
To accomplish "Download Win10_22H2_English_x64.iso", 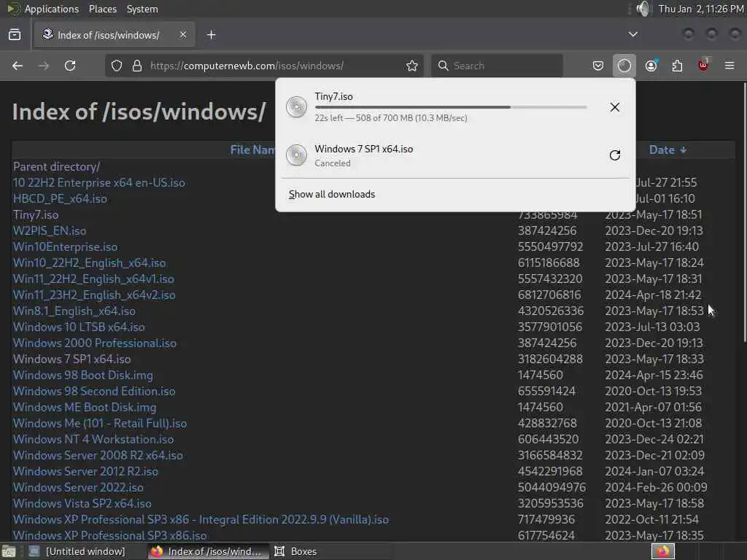I will pyautogui.click(x=90, y=262).
